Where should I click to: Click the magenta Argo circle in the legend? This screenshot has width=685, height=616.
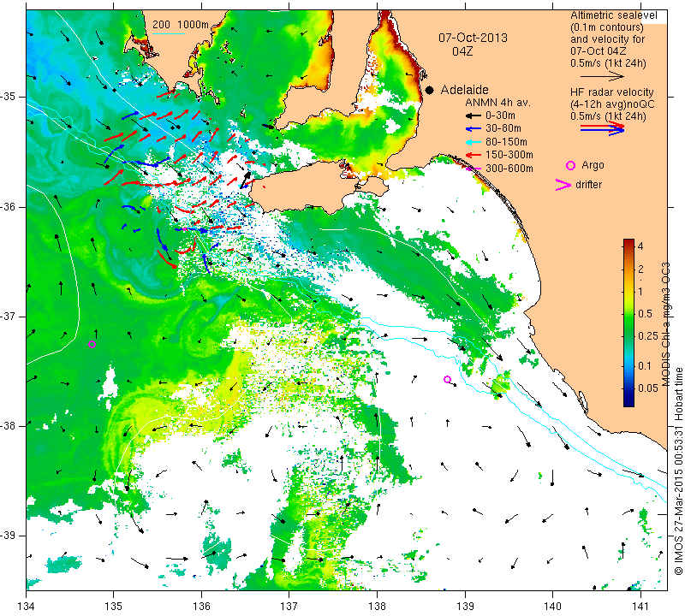pyautogui.click(x=570, y=165)
